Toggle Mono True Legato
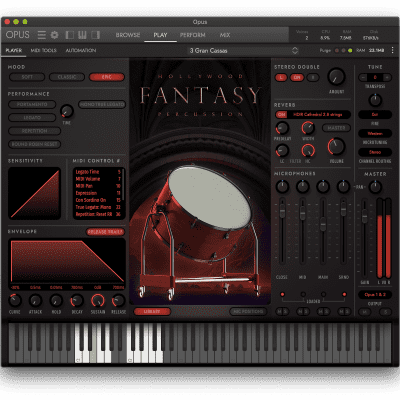The image size is (400, 400). (x=102, y=104)
